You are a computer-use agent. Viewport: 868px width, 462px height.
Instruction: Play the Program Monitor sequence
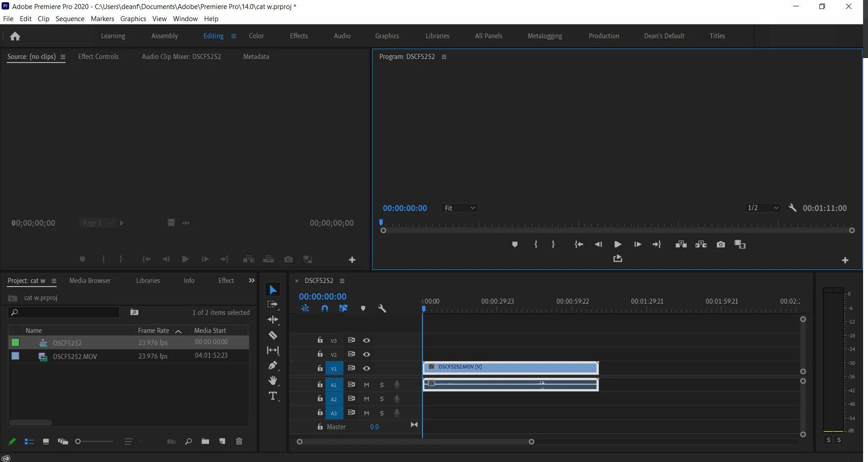point(618,244)
